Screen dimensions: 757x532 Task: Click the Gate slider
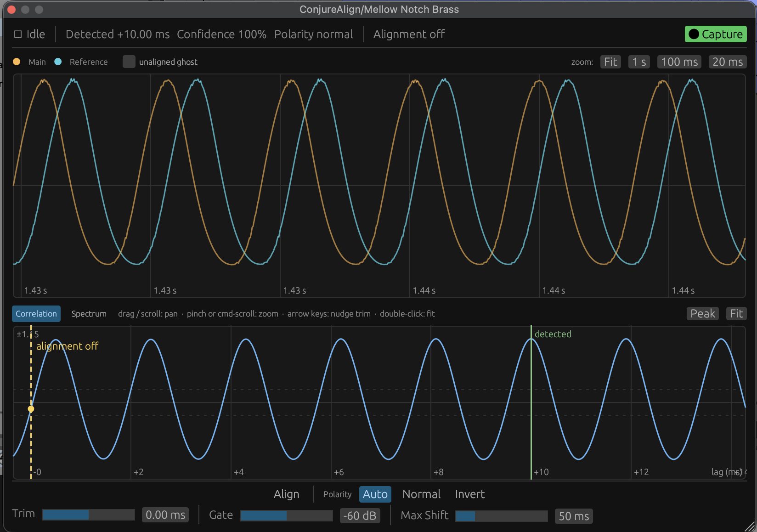[x=287, y=516]
